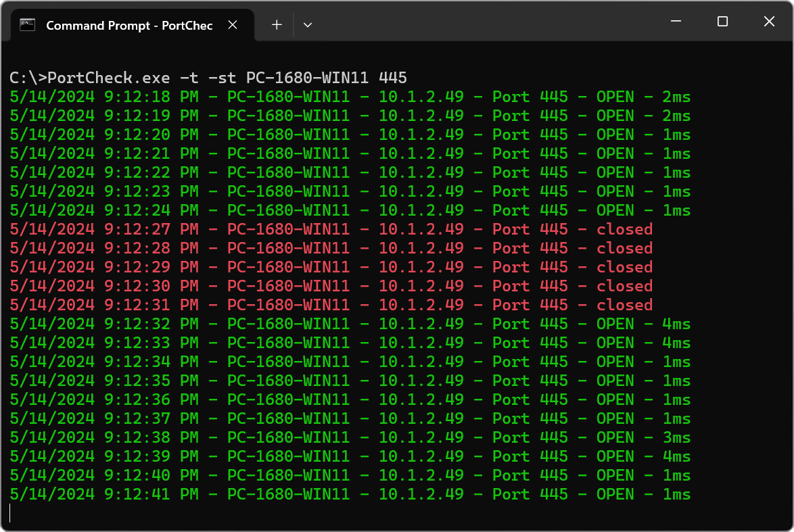Click the 9:12:39 PM OPEN 4ms line
Viewport: 794px width, 532px height.
(350, 456)
